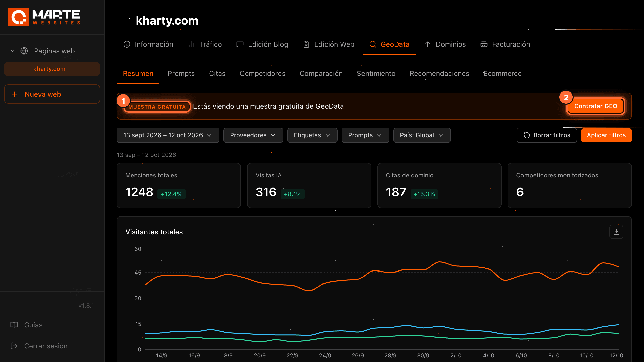
Task: Click the Edición Blog chat icon
Action: pos(240,44)
